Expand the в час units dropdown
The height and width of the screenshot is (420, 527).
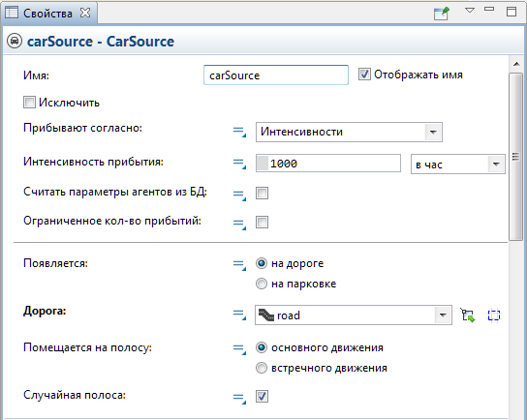click(x=458, y=165)
